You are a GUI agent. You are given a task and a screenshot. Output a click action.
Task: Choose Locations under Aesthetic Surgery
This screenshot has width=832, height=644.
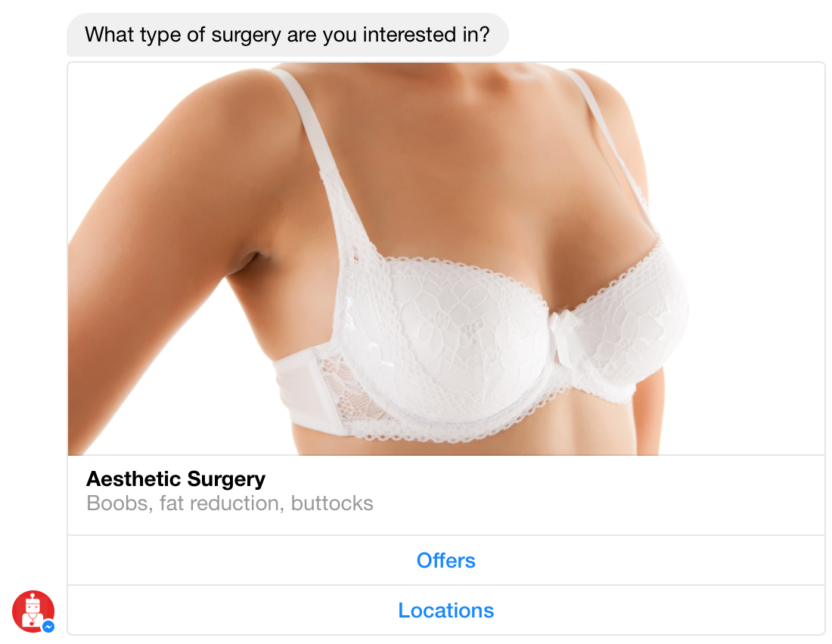point(445,610)
